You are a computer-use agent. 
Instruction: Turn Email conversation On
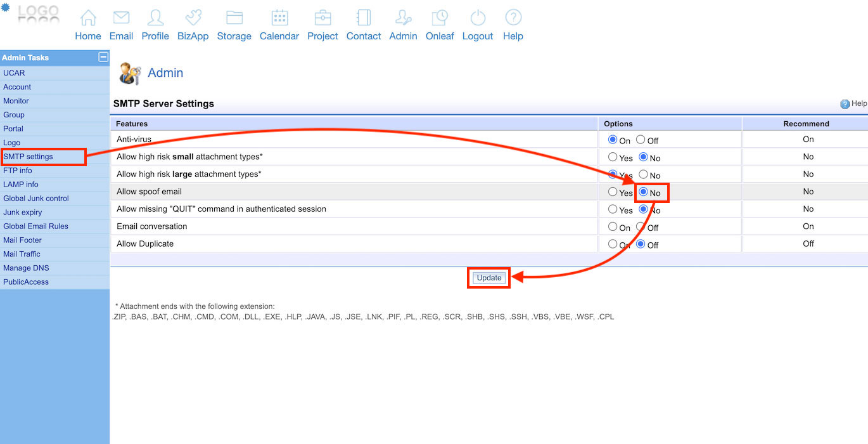click(613, 227)
